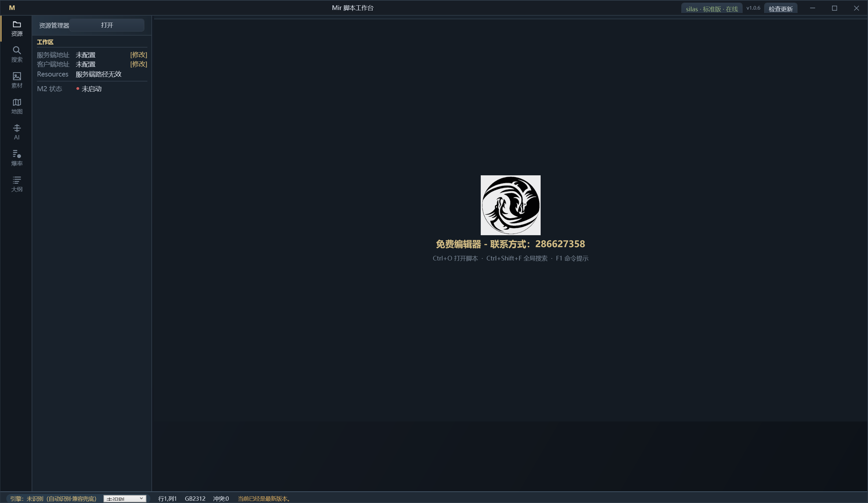The height and width of the screenshot is (503, 868).
Task: Open the AI panel
Action: 17,132
